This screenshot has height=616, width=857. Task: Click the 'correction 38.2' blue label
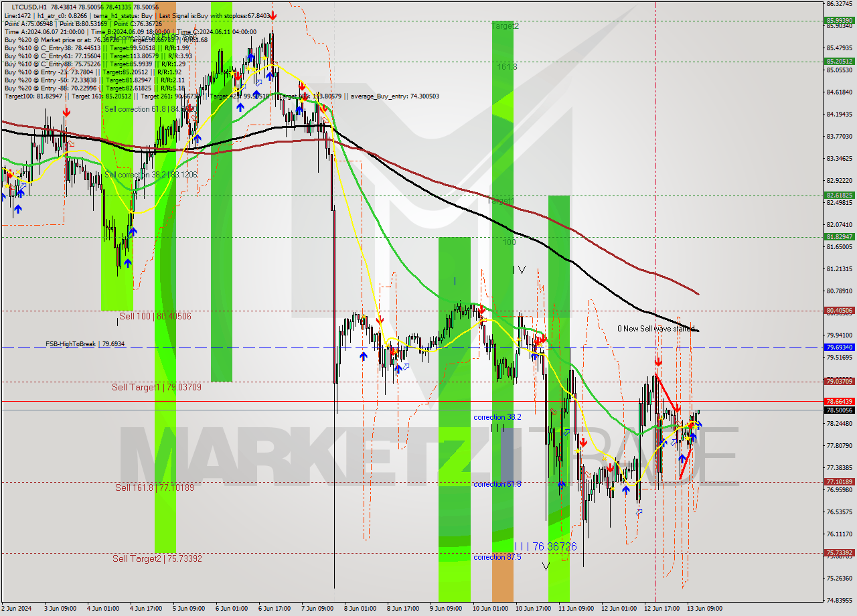(497, 416)
